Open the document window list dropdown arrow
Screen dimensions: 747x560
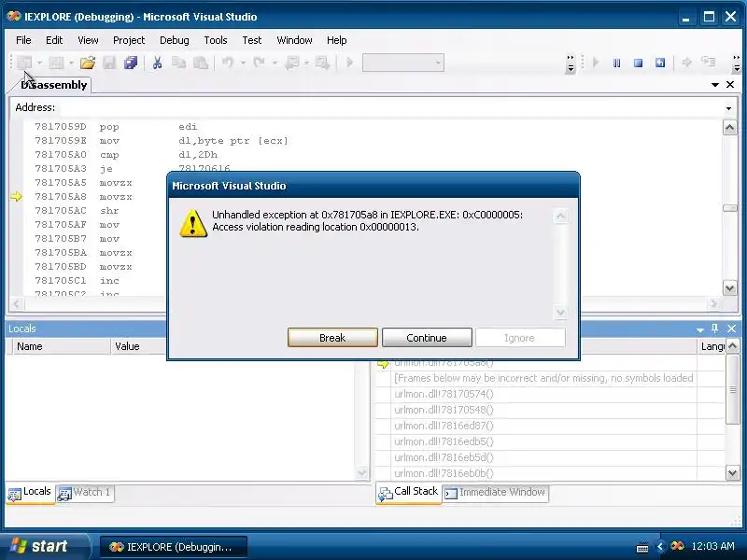pyautogui.click(x=714, y=85)
